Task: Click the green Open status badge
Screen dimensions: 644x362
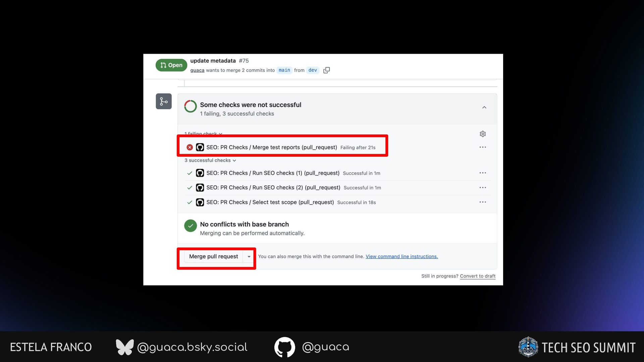Action: click(171, 65)
